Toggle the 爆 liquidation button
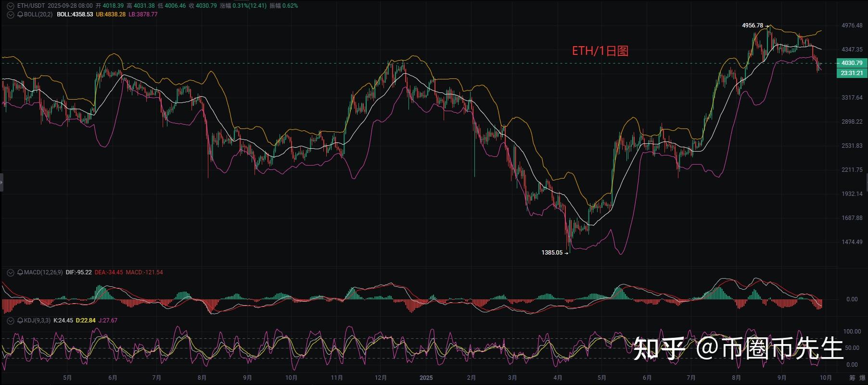 tap(862, 378)
